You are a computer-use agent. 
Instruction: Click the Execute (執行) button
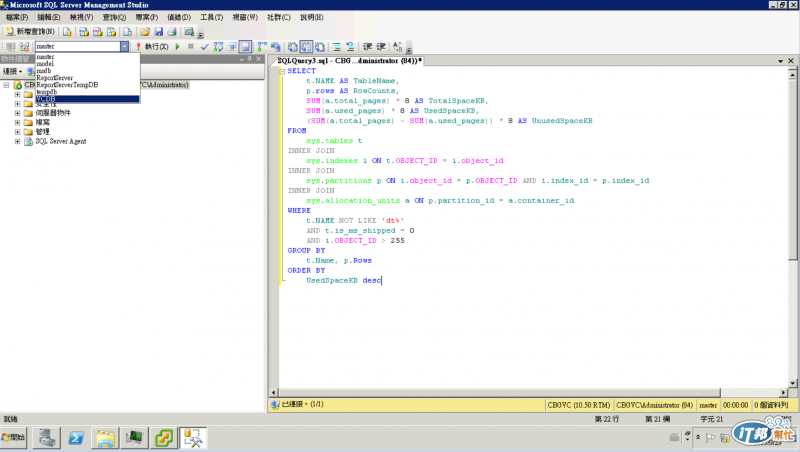click(152, 46)
